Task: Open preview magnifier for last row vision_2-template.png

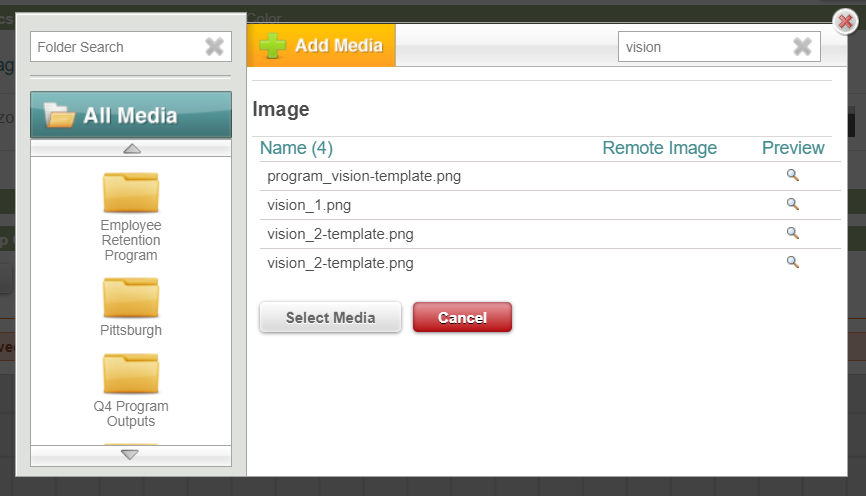Action: (793, 262)
